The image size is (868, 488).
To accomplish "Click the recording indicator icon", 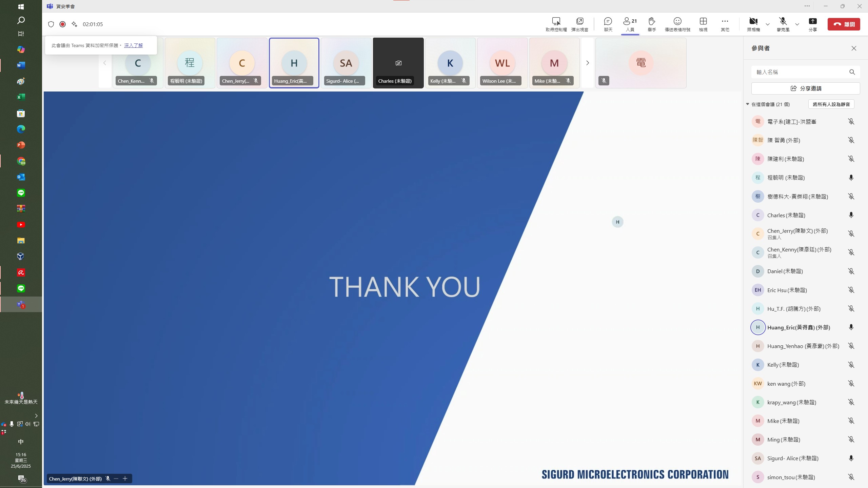I will pos(62,24).
